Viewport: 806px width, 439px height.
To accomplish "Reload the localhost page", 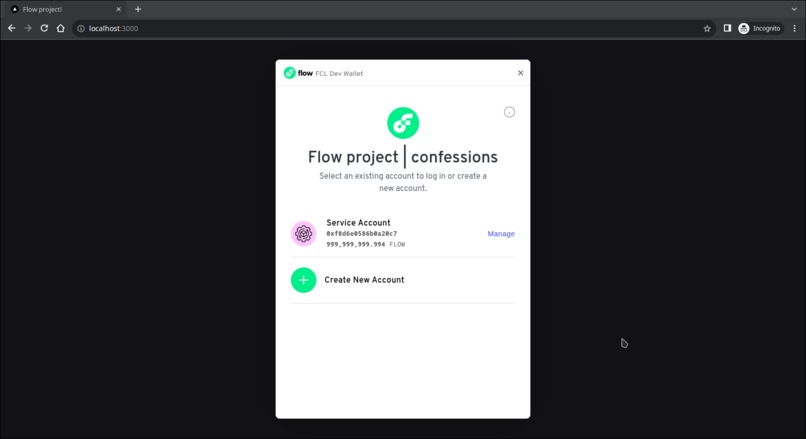I will point(44,28).
